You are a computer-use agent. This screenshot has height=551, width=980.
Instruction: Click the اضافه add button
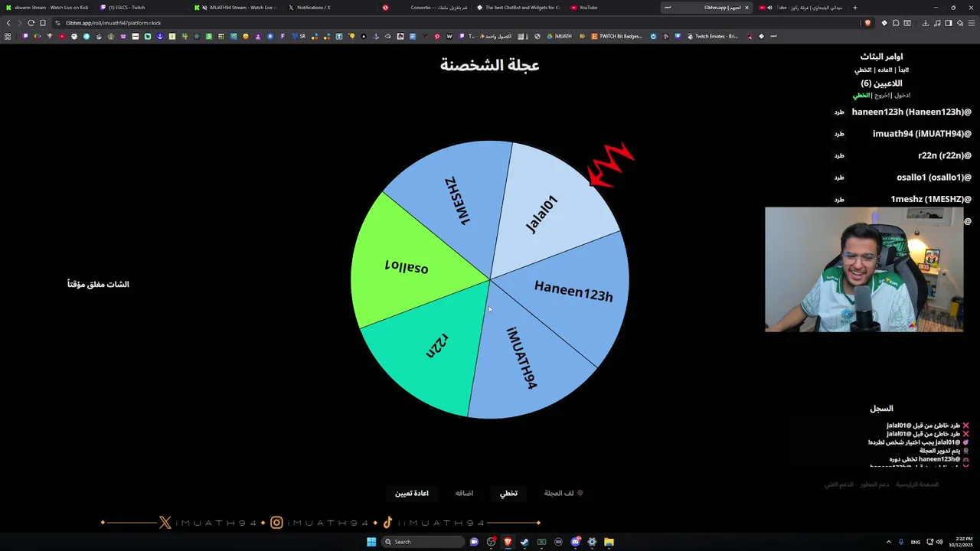point(464,493)
